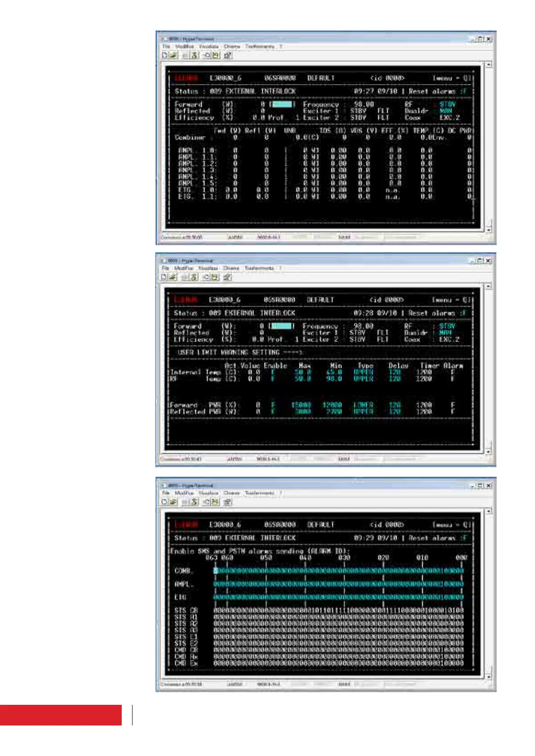Click cyan Forward power bar in the 09:28 window

[282, 326]
